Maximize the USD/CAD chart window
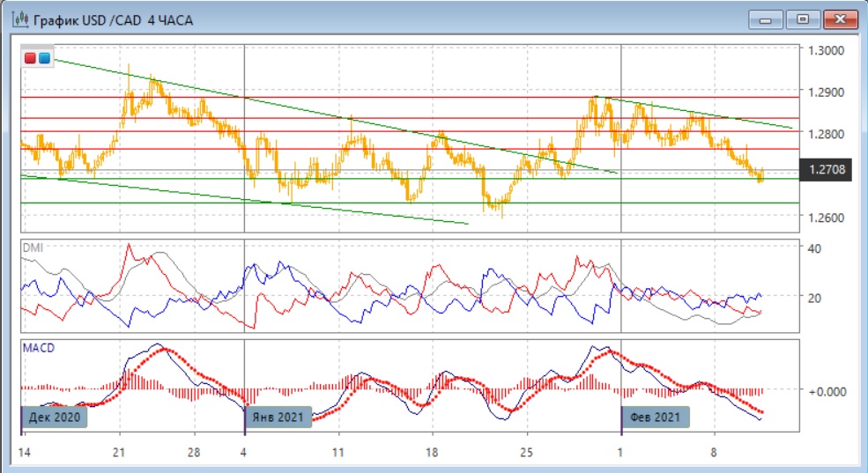 (x=803, y=18)
